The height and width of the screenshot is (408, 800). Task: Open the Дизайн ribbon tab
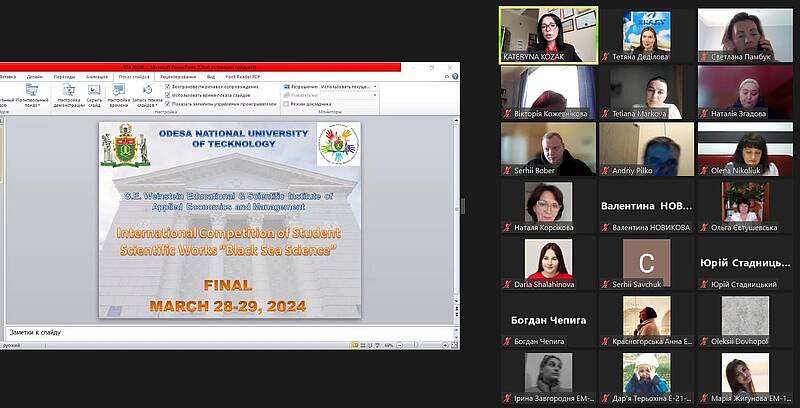click(x=35, y=76)
